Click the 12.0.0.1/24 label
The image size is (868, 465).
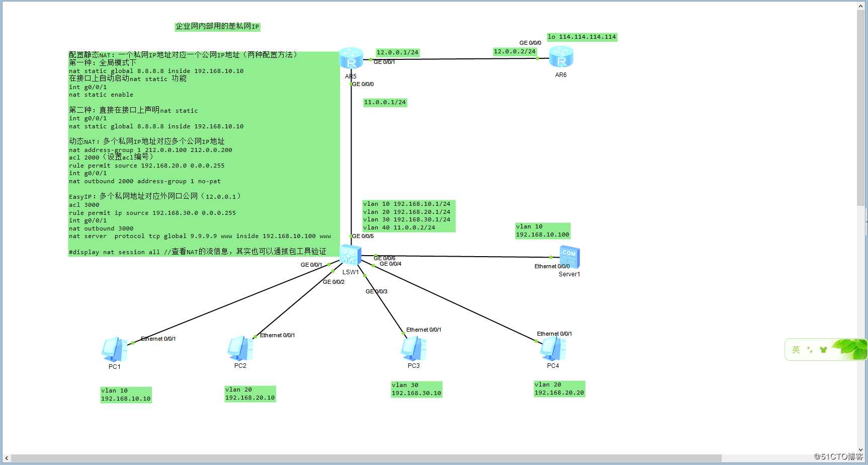[x=397, y=52]
